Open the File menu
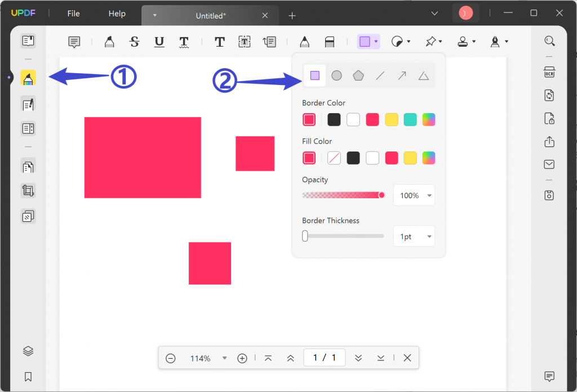This screenshot has width=577, height=392. click(73, 14)
